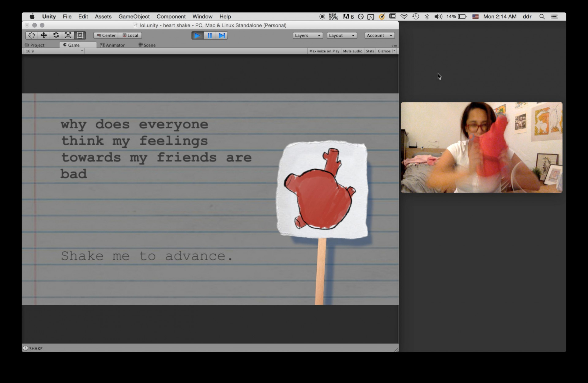The image size is (588, 383).
Task: Open the Window menu
Action: pyautogui.click(x=202, y=17)
